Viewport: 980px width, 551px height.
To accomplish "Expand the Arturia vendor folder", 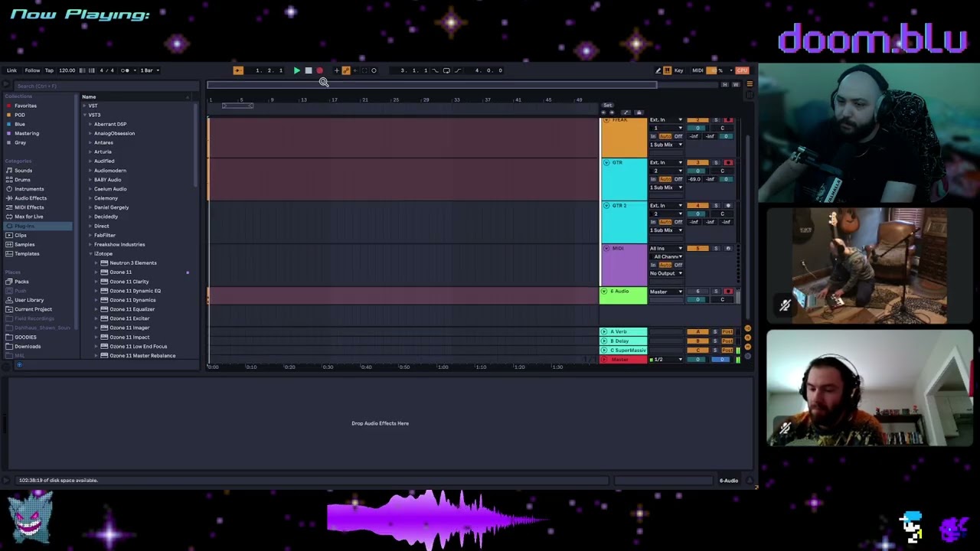I will (90, 152).
